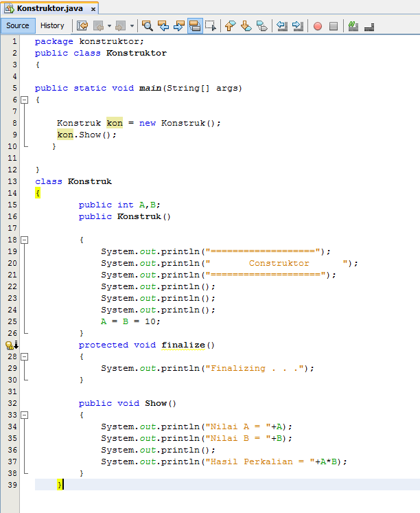This screenshot has width=420, height=513.
Task: Open the Forward history dropdown arrow
Action: point(132,25)
